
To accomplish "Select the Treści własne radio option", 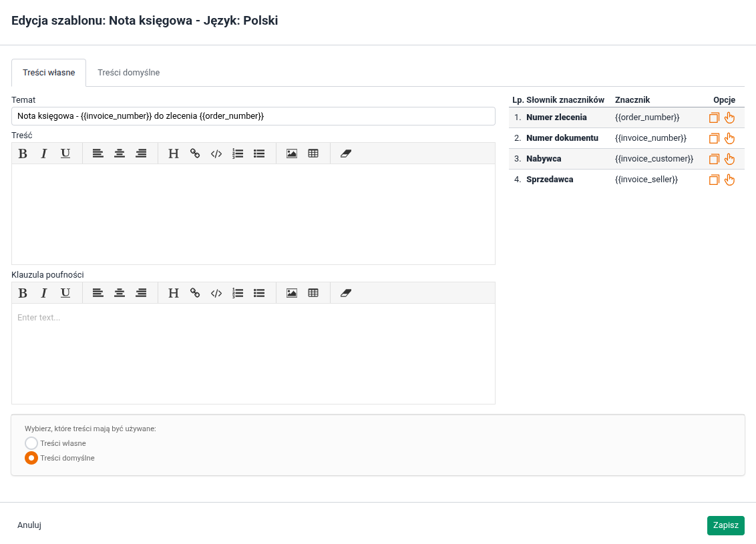I will click(x=31, y=443).
